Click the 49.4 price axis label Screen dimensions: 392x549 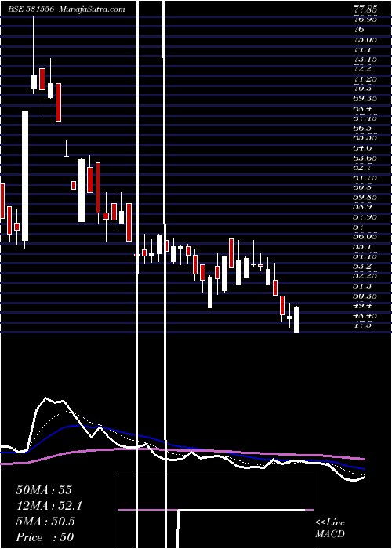click(363, 306)
